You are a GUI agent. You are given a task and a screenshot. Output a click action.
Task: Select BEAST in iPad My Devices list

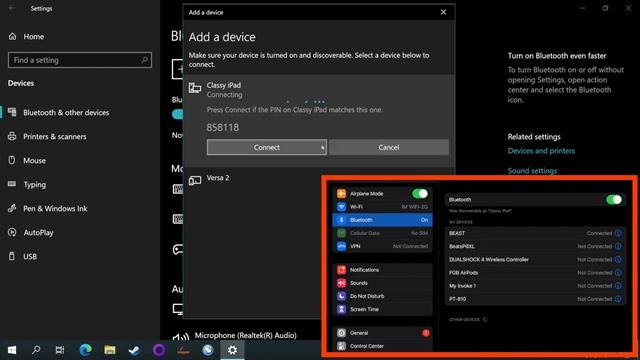(535, 233)
